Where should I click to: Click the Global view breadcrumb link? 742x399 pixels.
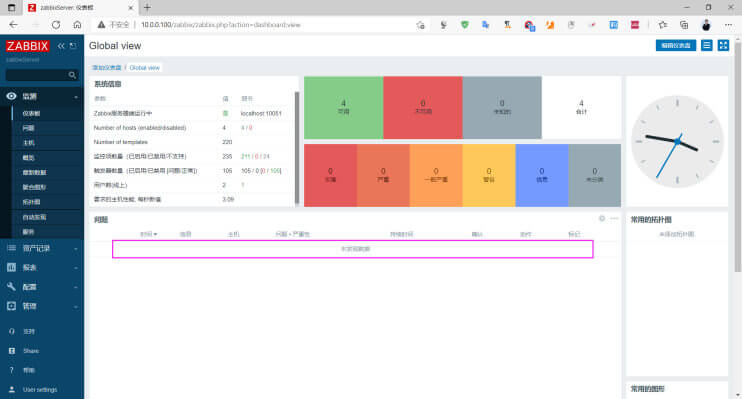[x=144, y=68]
